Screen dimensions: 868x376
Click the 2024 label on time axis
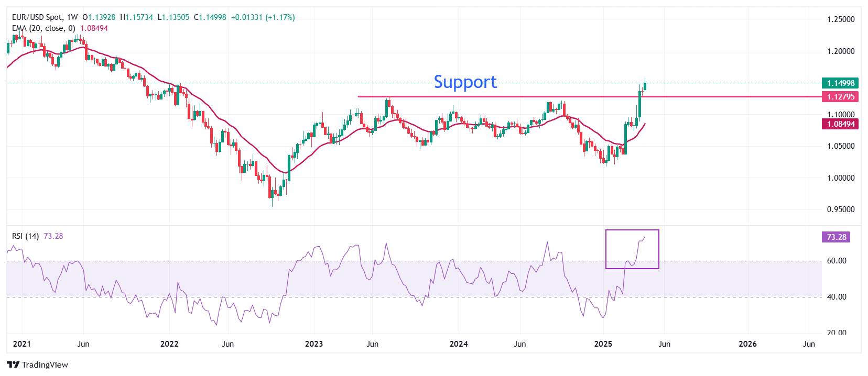pos(459,344)
